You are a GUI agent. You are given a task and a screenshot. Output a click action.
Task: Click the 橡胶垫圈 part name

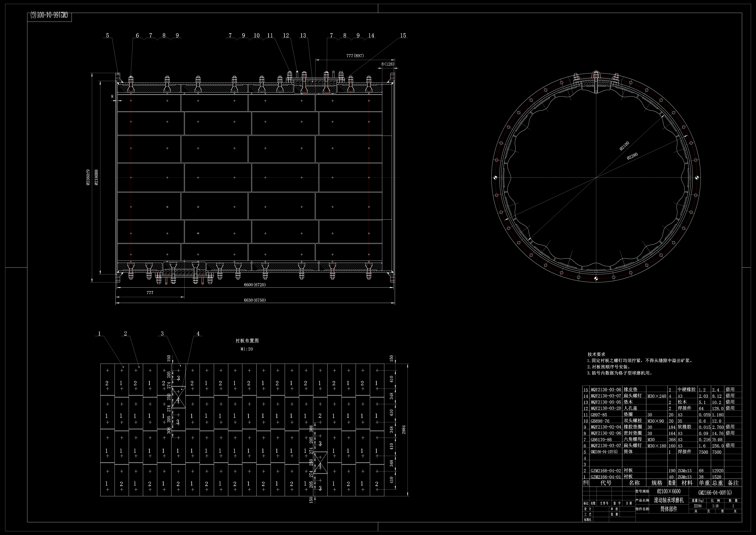[633, 427]
